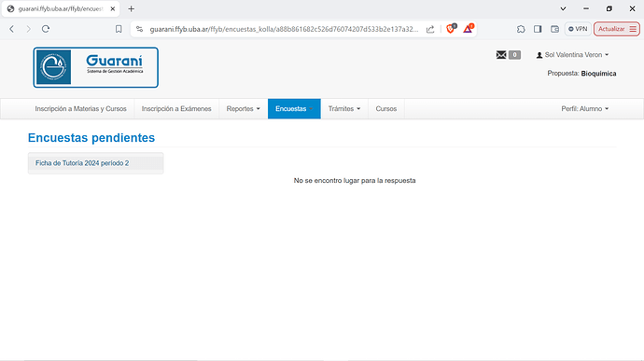Open the Brave Wallet icon
The width and height of the screenshot is (644, 361).
(x=554, y=29)
